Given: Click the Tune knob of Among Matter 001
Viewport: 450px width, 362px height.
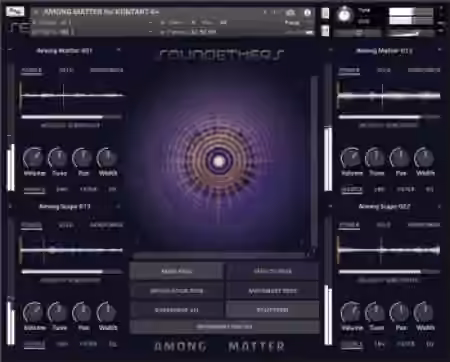Looking at the screenshot, I should click(59, 158).
